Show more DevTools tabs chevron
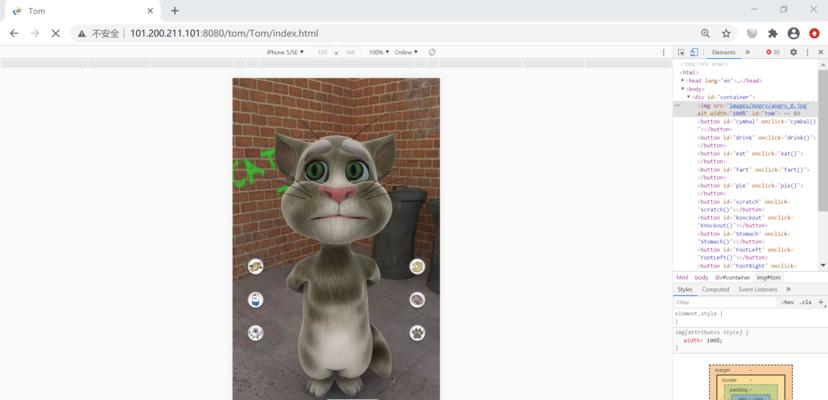The width and height of the screenshot is (828, 400). pos(748,52)
